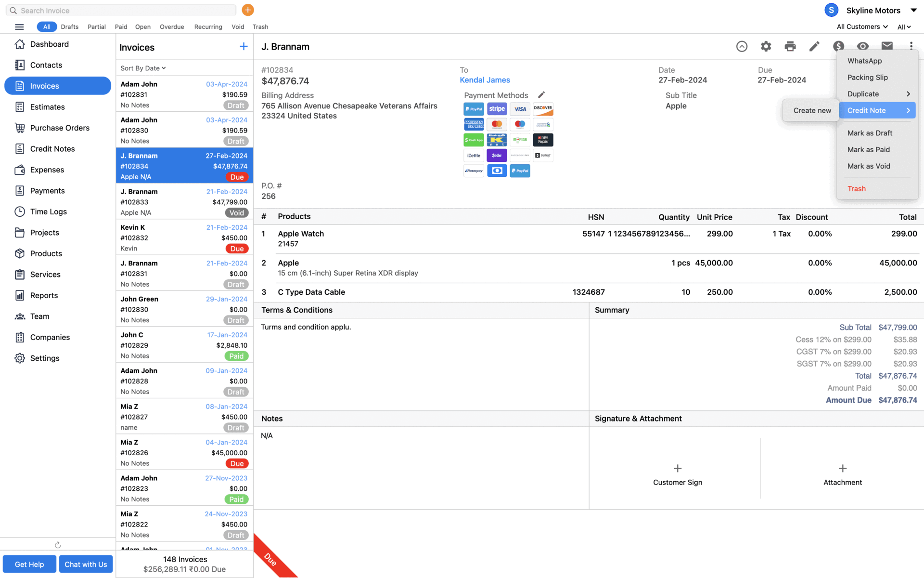
Task: Select the Drafts filter tab
Action: tap(70, 27)
